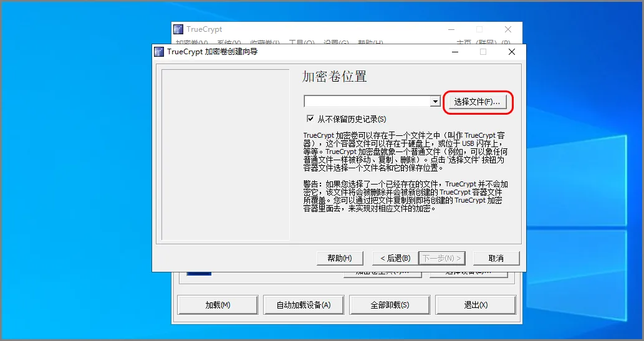Minimize the 加密卷创建向导 wizard window

pos(455,52)
